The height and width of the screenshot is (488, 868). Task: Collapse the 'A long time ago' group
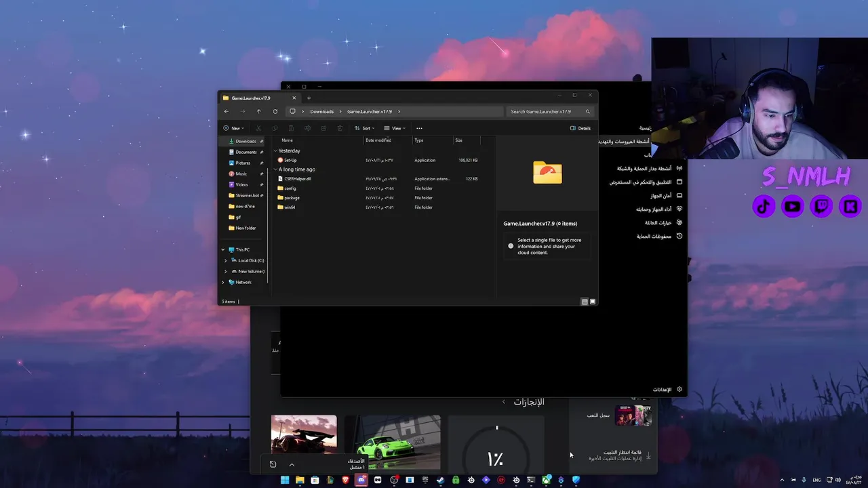click(x=275, y=169)
